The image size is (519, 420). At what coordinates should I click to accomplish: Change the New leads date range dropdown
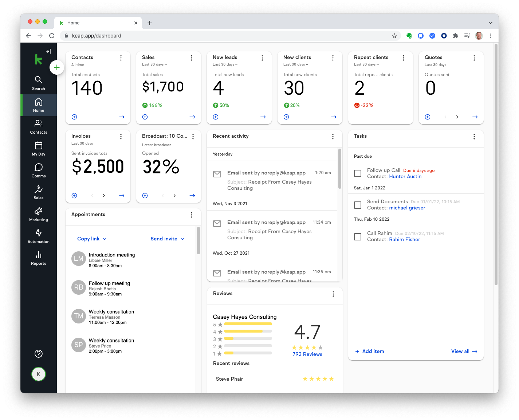pos(225,64)
